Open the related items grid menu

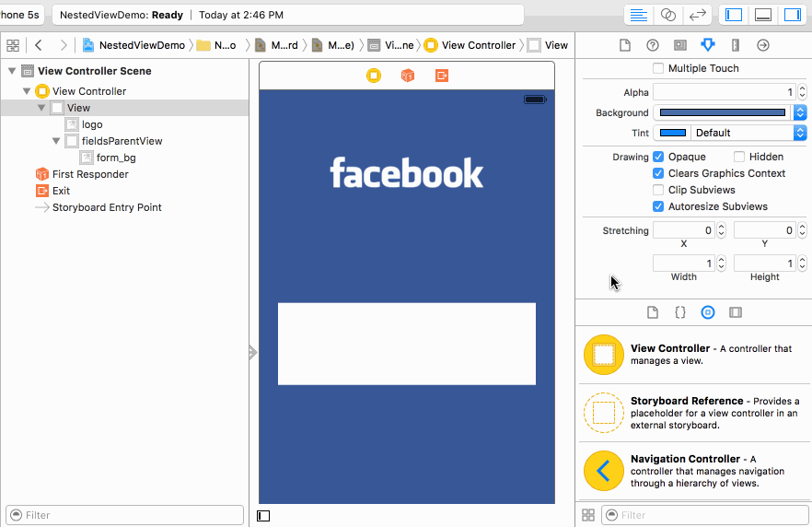[13, 45]
